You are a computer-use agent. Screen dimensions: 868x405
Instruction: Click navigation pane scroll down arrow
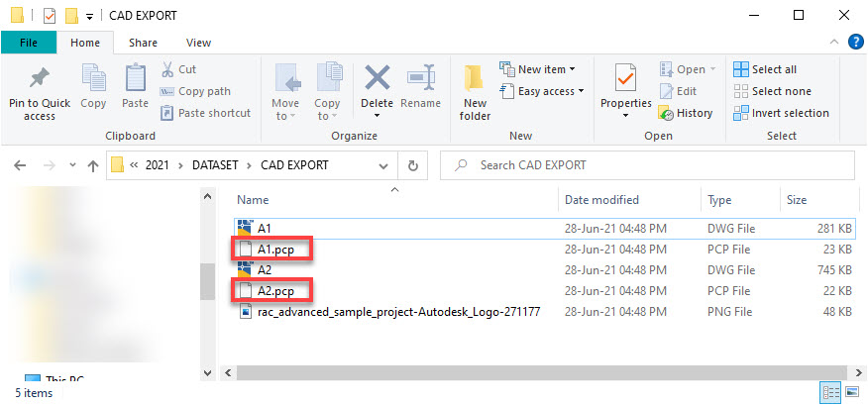208,372
